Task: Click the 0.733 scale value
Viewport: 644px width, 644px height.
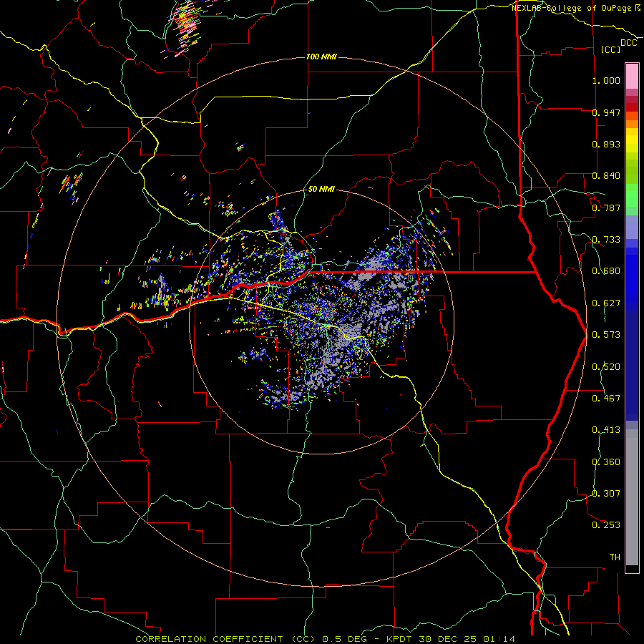Action: (x=606, y=240)
